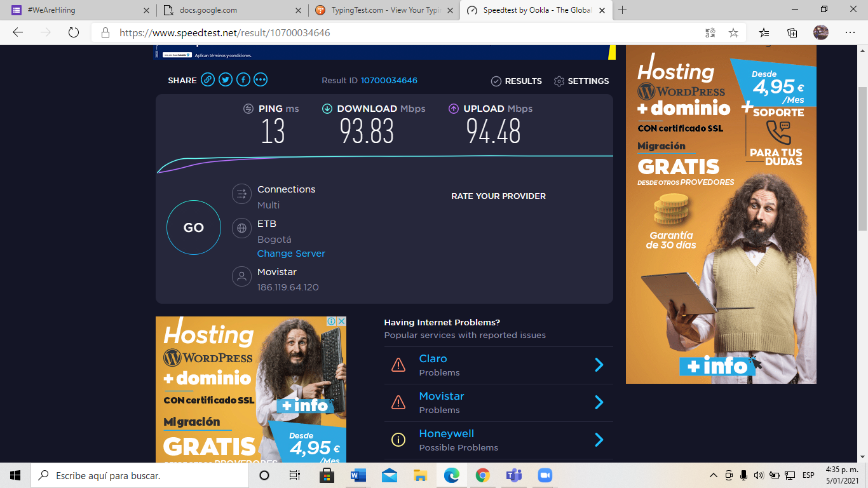Open the favorites list
The width and height of the screenshot is (868, 488).
tap(764, 32)
